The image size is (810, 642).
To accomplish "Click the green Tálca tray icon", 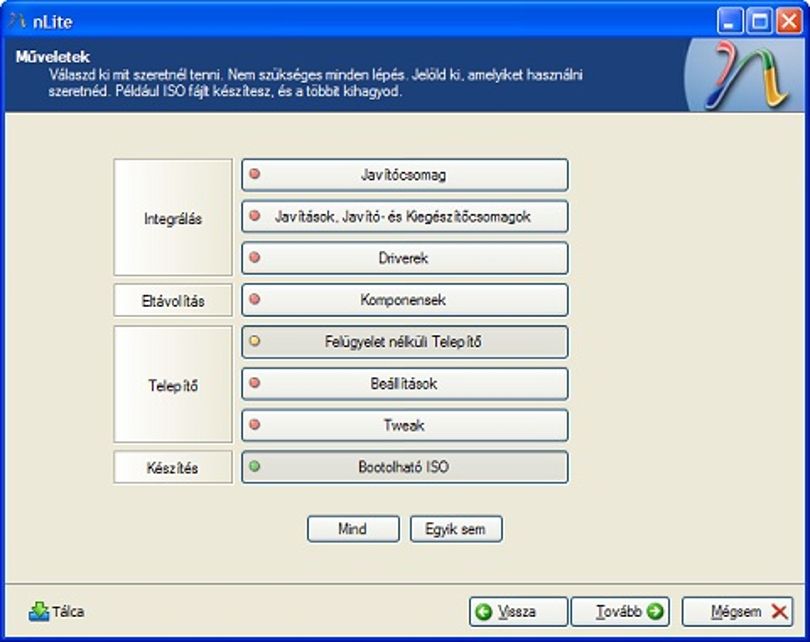I will [39, 612].
